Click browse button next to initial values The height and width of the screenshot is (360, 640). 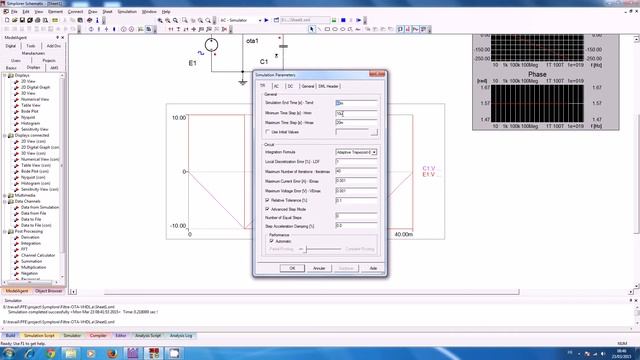[374, 132]
